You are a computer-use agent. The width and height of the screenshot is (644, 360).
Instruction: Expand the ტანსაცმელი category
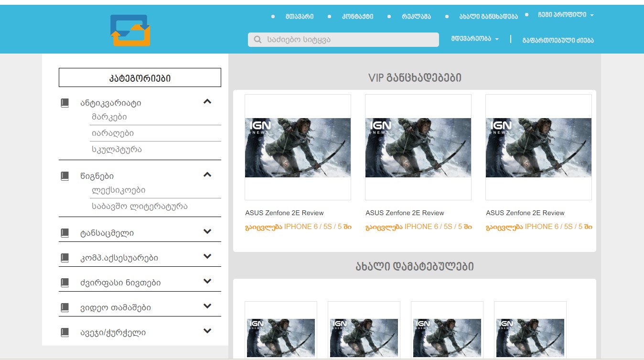pyautogui.click(x=207, y=231)
